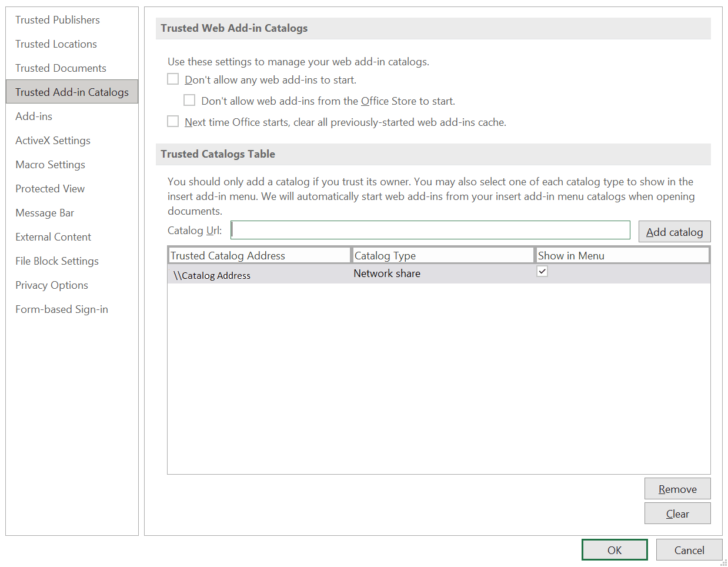Image resolution: width=728 pixels, height=567 pixels.
Task: Select Form-based Sign-in settings
Action: (x=61, y=309)
